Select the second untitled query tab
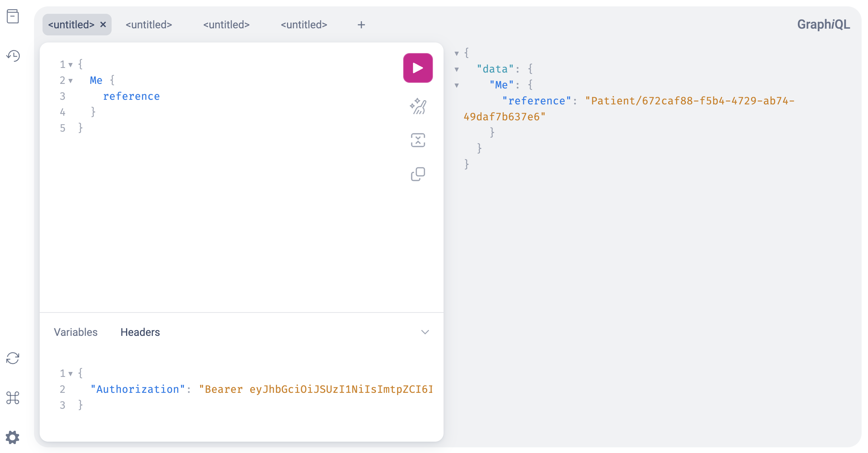This screenshot has width=868, height=453. pyautogui.click(x=149, y=24)
